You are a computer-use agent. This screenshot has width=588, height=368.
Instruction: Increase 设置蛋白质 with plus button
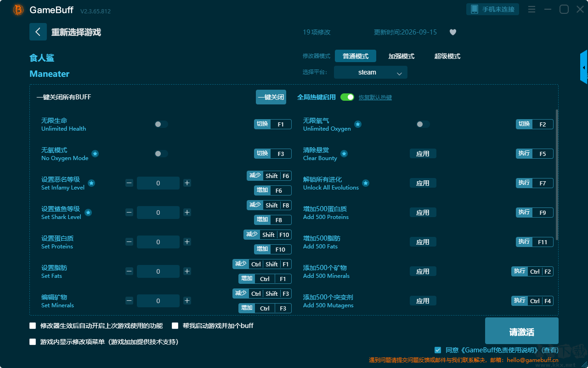pos(187,242)
